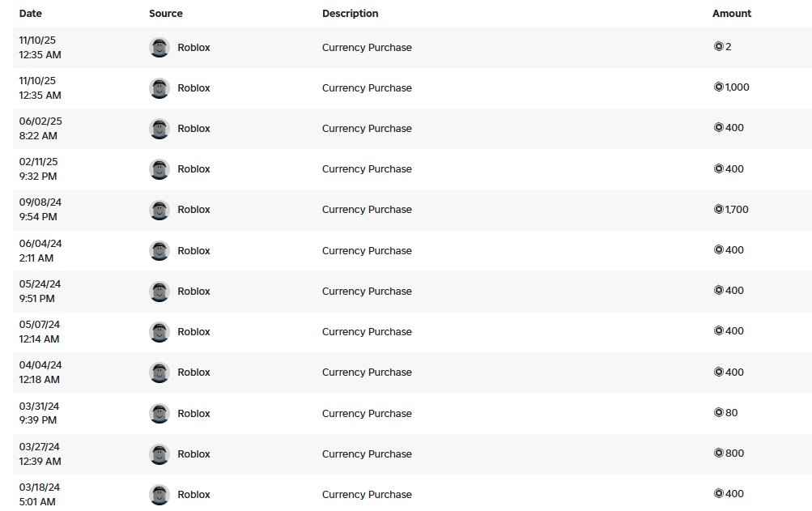Click the Robux icon beside amount 1,700
The height and width of the screenshot is (511, 812).
718,209
